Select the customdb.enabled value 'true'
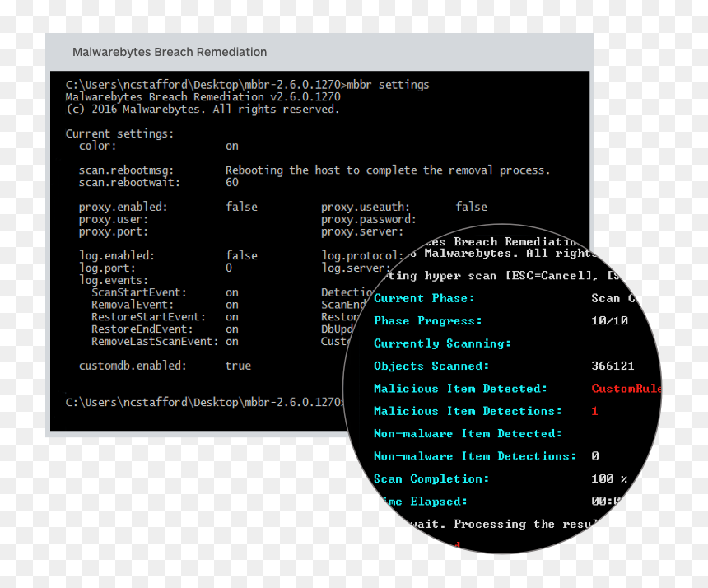708x588 pixels. (238, 366)
